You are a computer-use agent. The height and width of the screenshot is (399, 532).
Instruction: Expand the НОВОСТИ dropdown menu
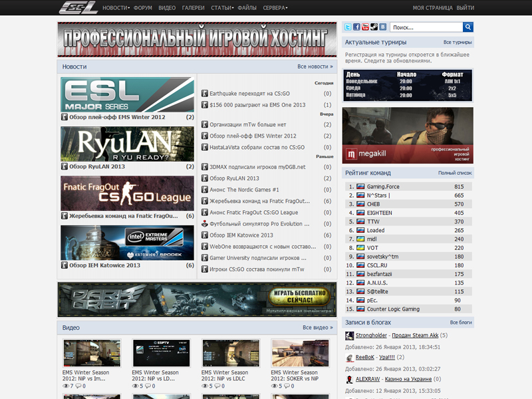116,8
